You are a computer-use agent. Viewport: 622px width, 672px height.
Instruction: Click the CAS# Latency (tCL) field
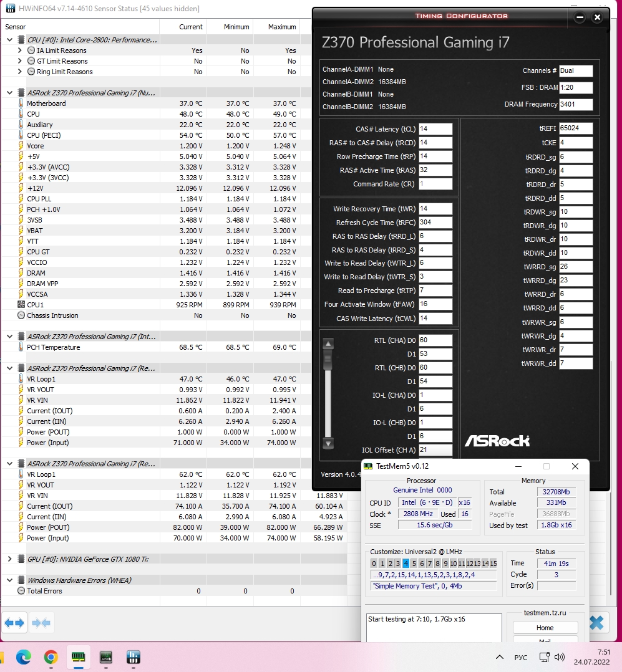coord(435,128)
